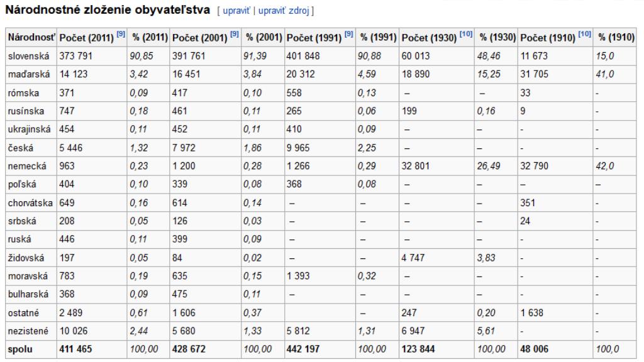This screenshot has width=644, height=362.
Task: Open footnote [10] next to Počet (1910)
Action: pyautogui.click(x=584, y=34)
